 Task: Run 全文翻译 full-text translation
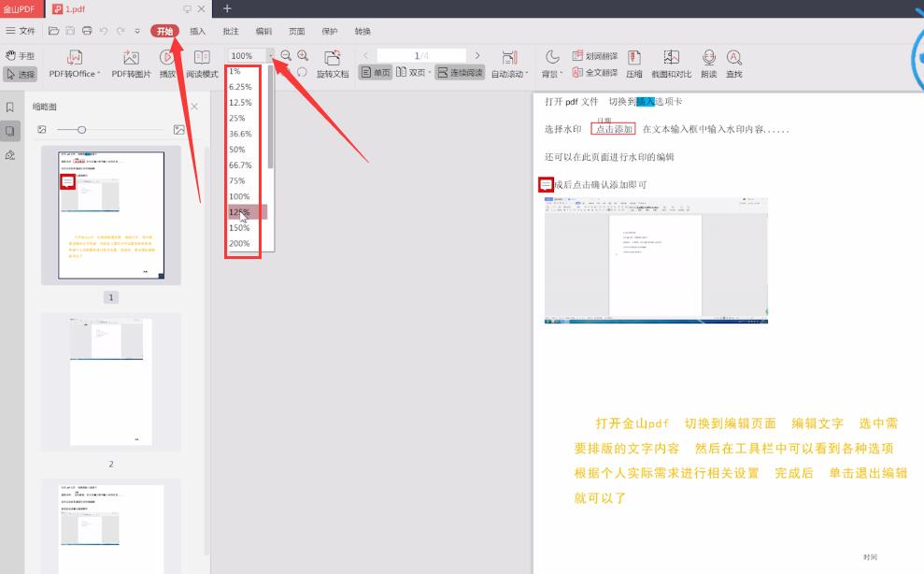pos(594,73)
